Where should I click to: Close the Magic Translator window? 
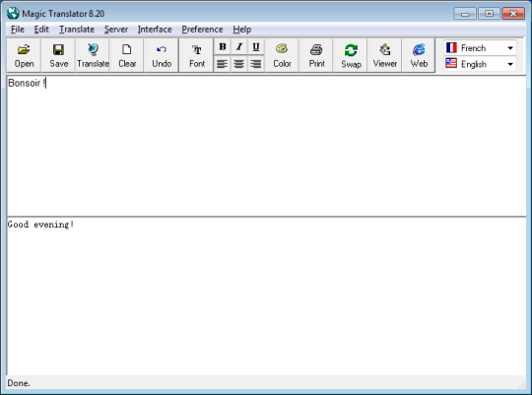[513, 14]
